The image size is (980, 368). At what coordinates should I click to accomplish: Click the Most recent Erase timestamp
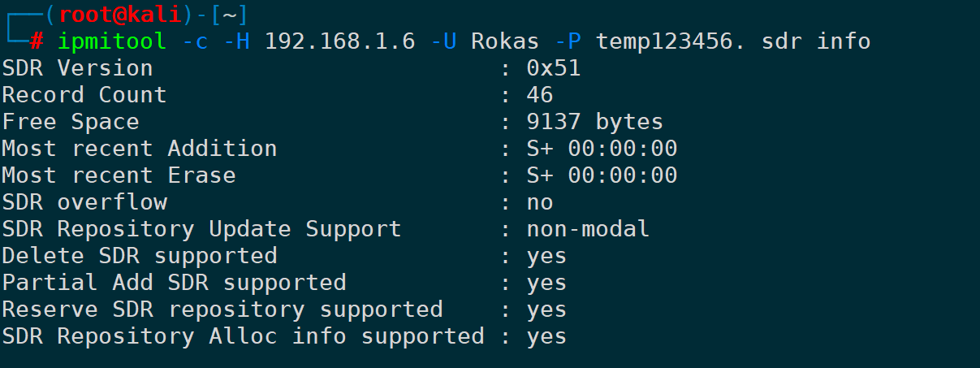602,175
